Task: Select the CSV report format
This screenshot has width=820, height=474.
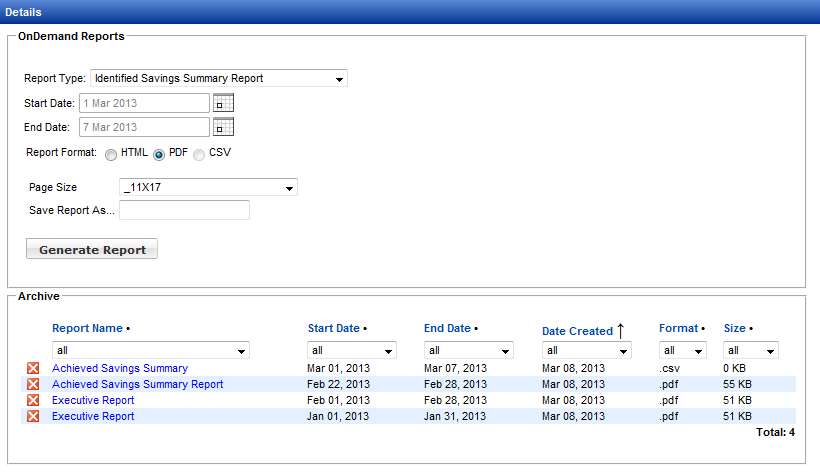Action: [199, 154]
